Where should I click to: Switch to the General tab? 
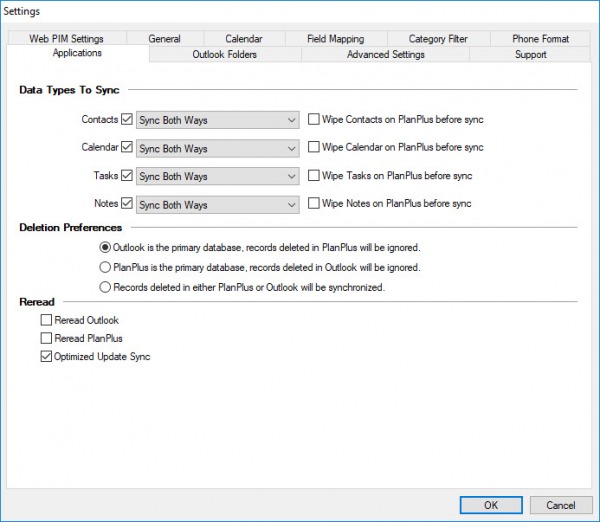coord(164,39)
